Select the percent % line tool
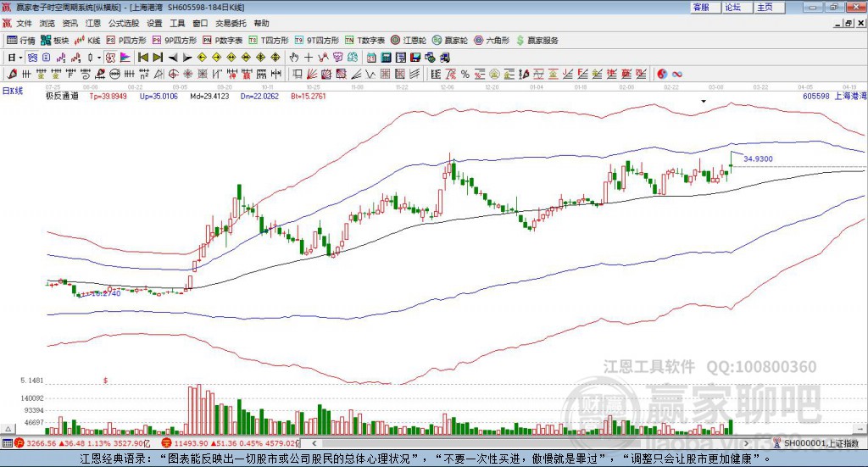 pos(465,74)
